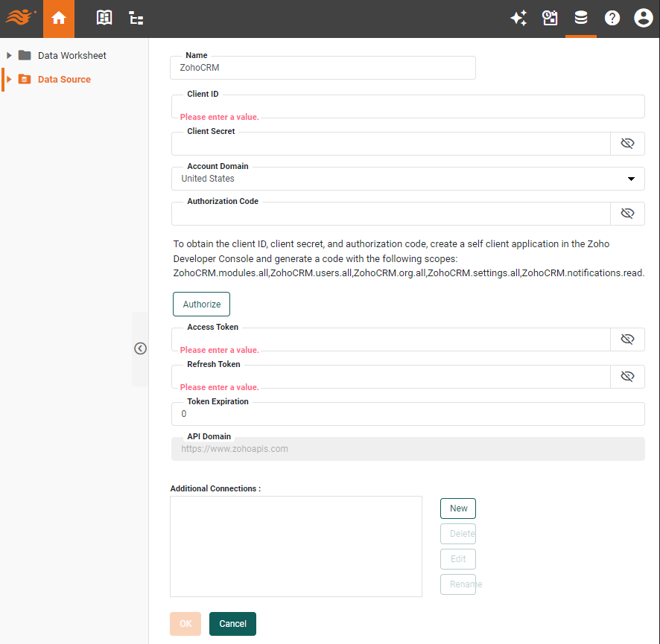Select Data Source in the sidebar
Viewport: 660px width, 644px height.
coord(63,79)
